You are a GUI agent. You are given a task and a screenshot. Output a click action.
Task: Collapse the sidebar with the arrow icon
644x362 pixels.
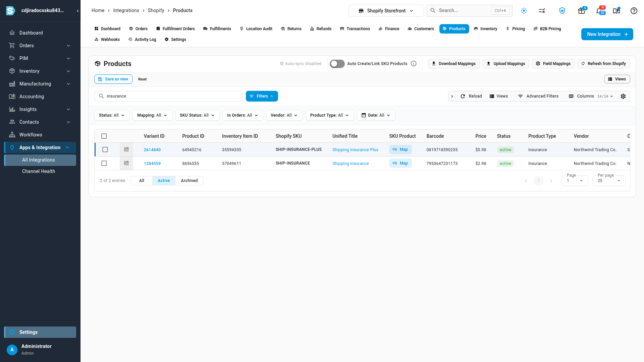click(x=78, y=11)
